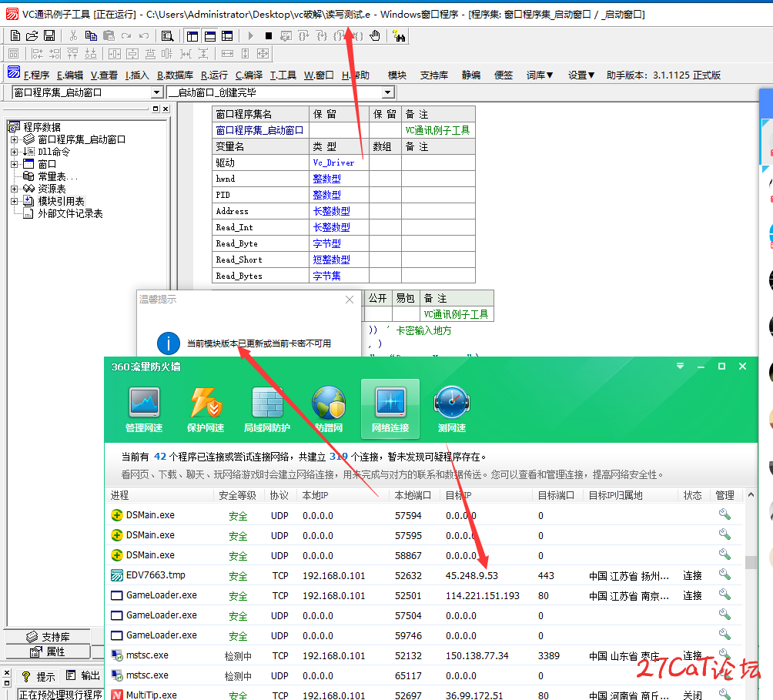Stop the running program with the square icon
This screenshot has height=700, width=773.
coord(268,36)
